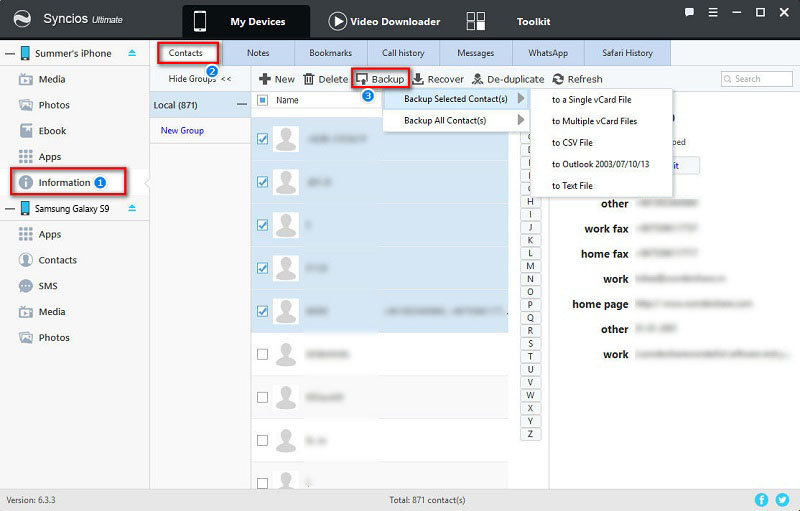The height and width of the screenshot is (511, 800).
Task: Jump to letter S in index
Action: [x=530, y=344]
